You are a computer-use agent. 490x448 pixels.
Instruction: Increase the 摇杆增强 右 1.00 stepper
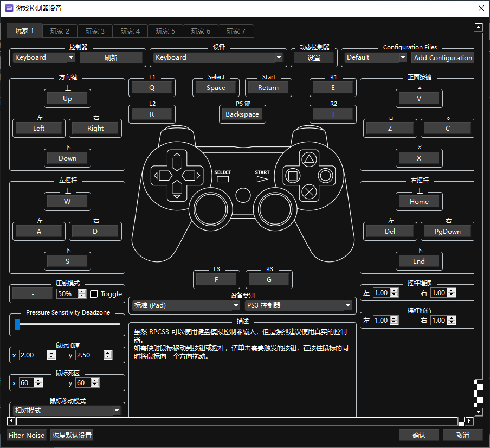click(x=452, y=290)
